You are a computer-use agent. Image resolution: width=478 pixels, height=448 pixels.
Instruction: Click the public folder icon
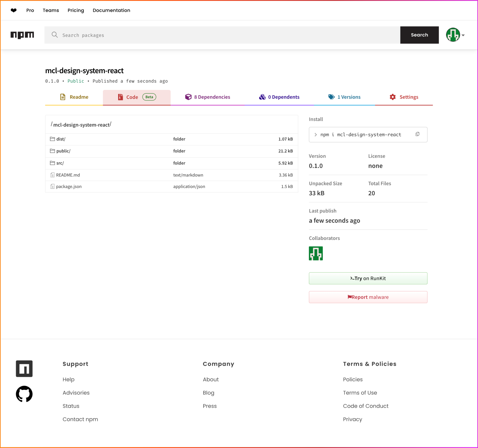[52, 151]
